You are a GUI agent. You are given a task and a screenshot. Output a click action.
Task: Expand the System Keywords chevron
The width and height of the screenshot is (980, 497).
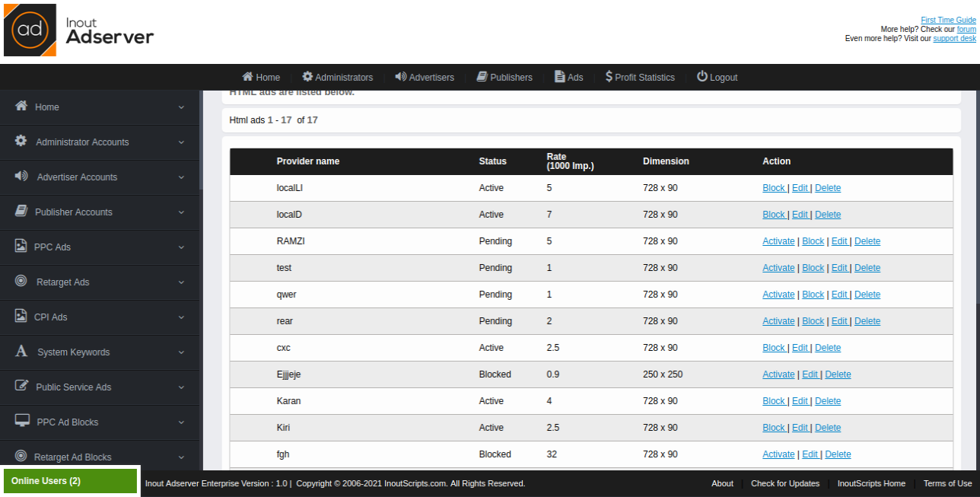click(x=181, y=352)
